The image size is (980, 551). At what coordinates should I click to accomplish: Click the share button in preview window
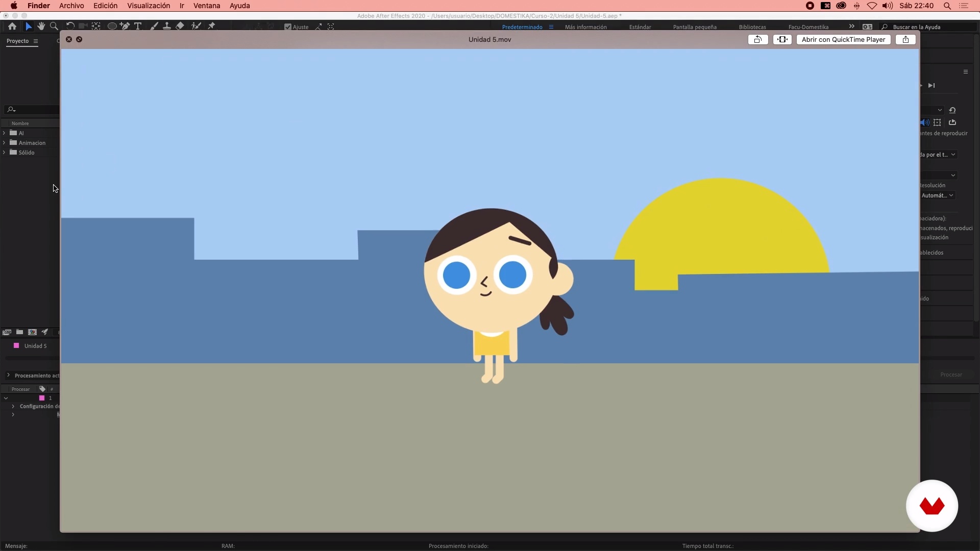pyautogui.click(x=905, y=39)
